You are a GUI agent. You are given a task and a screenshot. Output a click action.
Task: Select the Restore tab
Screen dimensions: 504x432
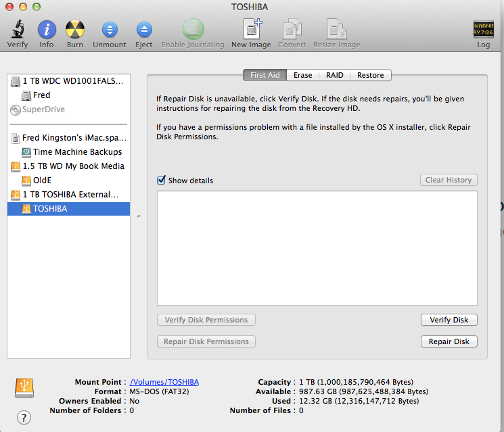370,75
